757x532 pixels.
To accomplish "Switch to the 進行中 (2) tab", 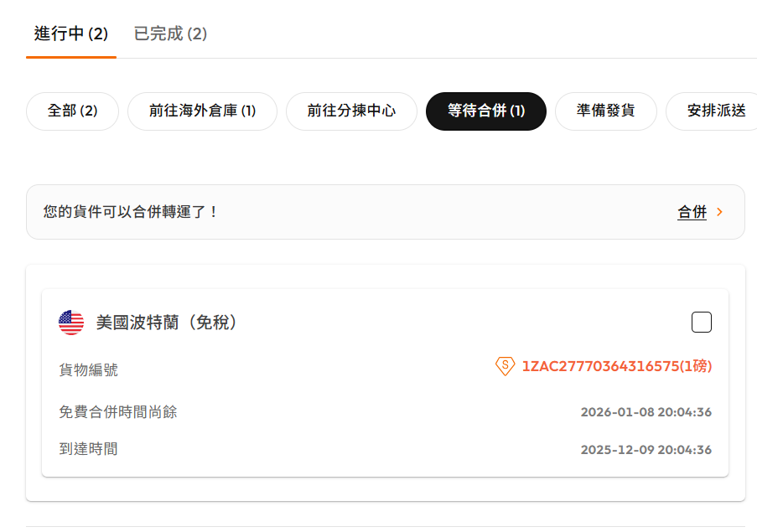I will coord(71,34).
